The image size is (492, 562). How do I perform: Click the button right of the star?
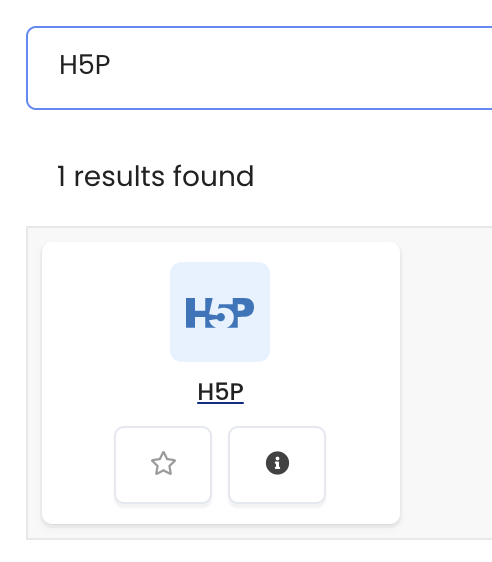coord(277,465)
